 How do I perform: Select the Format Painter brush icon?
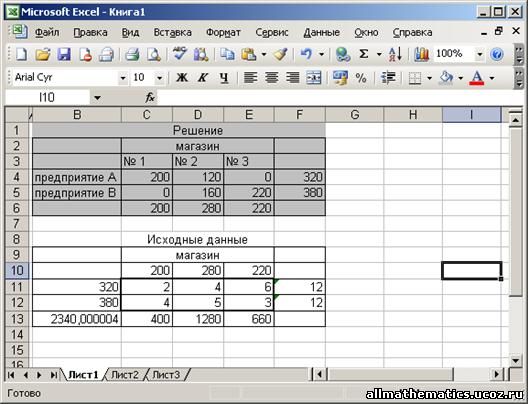(280, 54)
